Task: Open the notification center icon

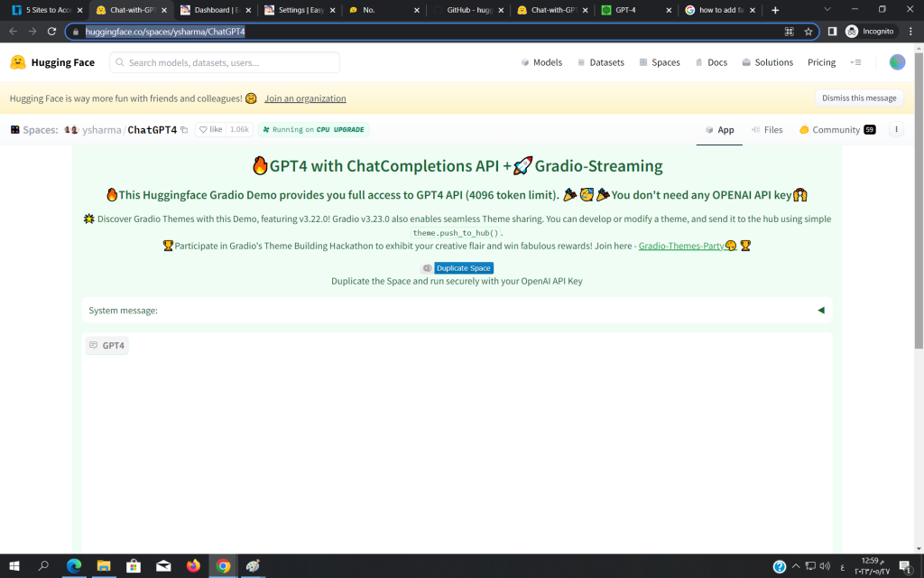Action: (x=905, y=567)
